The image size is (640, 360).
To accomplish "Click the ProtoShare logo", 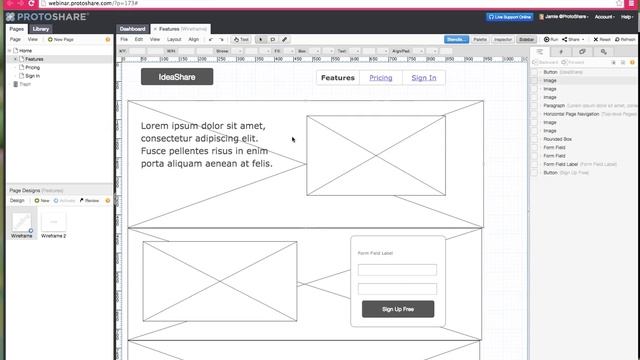I will click(47, 17).
